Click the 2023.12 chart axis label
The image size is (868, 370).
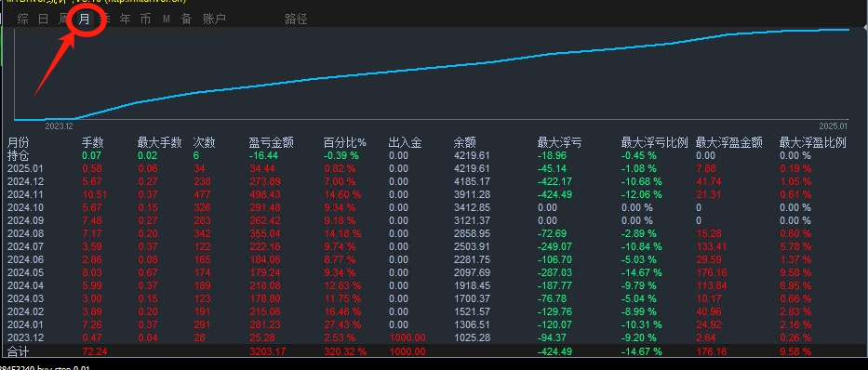[59, 126]
